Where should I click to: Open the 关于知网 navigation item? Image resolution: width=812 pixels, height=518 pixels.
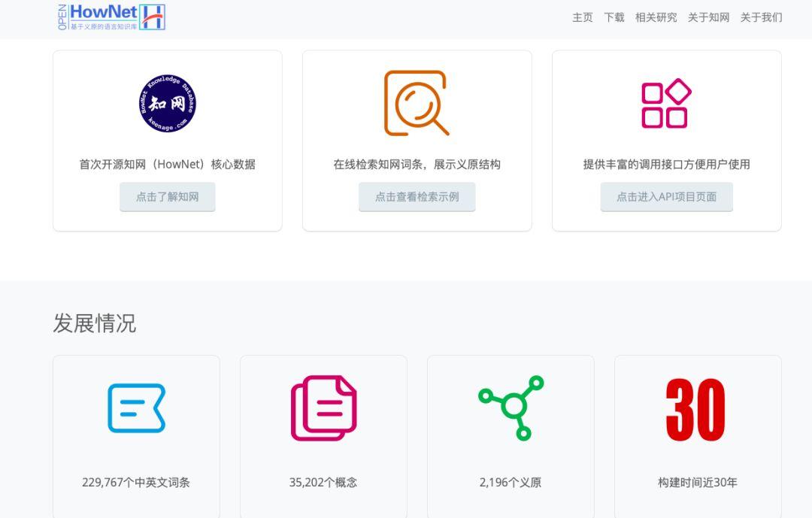pos(708,17)
